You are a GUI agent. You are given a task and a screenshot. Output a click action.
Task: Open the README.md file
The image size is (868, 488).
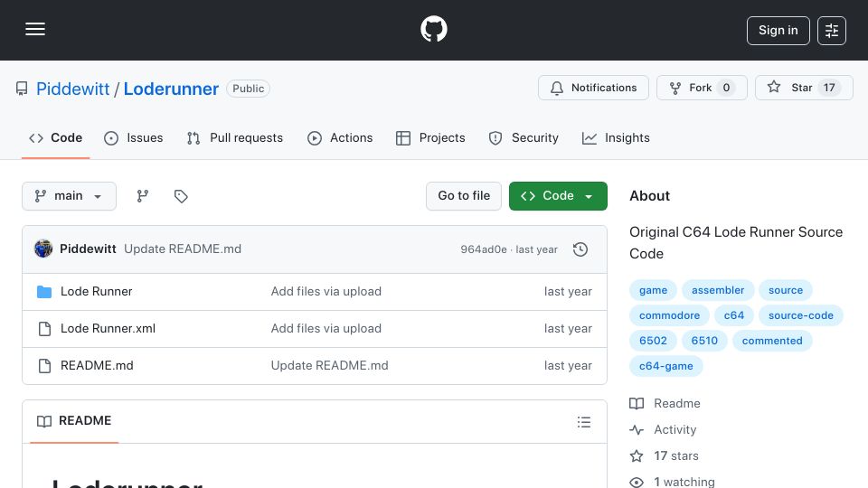[x=97, y=366]
